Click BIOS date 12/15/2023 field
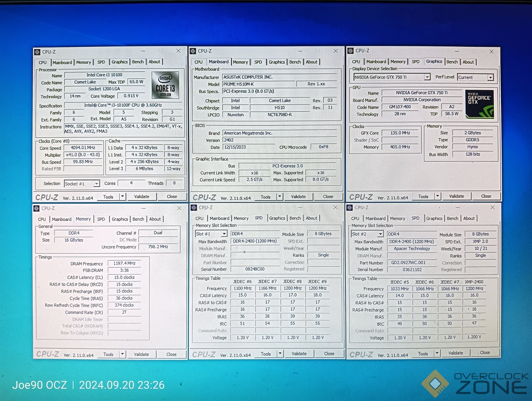 click(x=248, y=147)
